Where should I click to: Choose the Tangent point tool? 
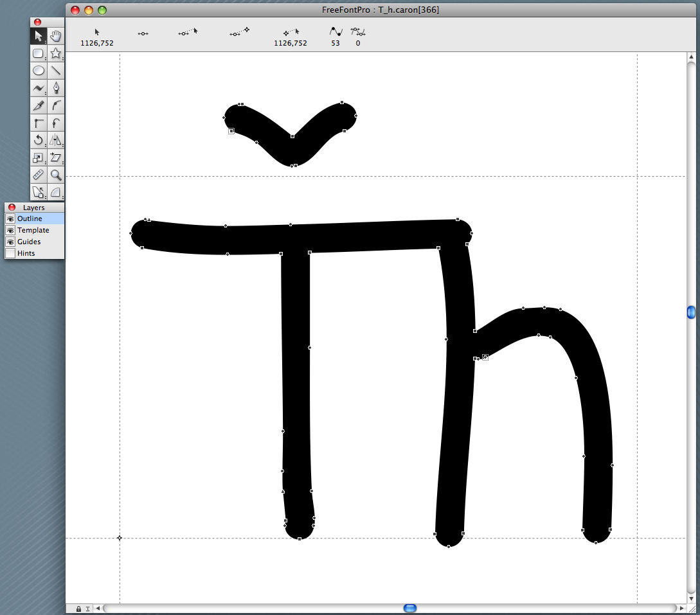[x=56, y=123]
